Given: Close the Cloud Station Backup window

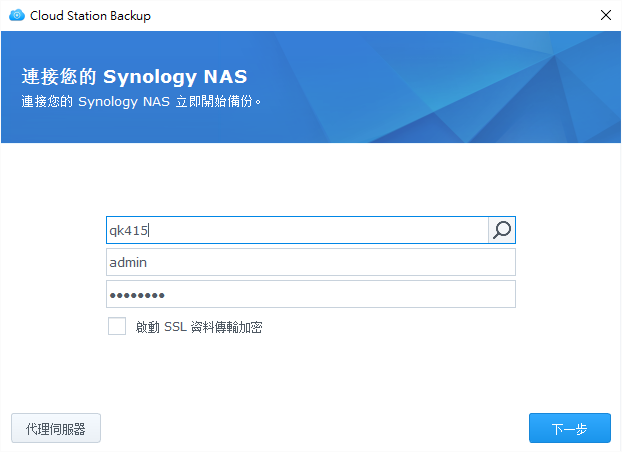Looking at the screenshot, I should tap(605, 16).
